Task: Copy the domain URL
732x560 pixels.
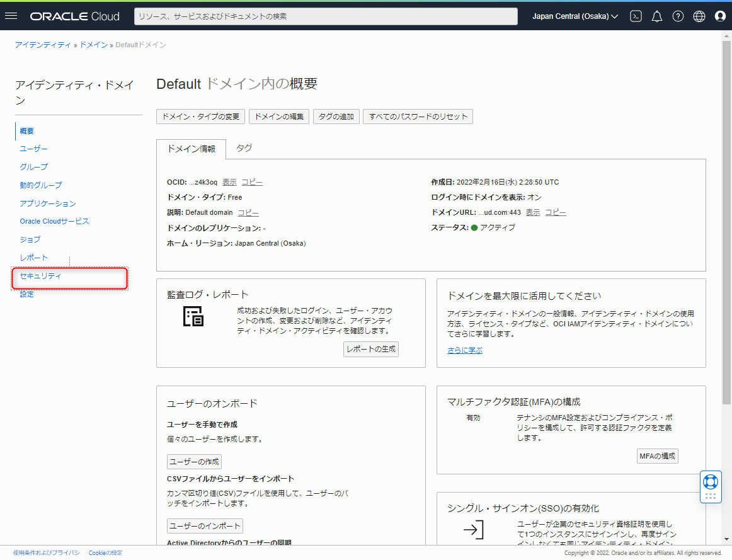Action: coord(556,212)
